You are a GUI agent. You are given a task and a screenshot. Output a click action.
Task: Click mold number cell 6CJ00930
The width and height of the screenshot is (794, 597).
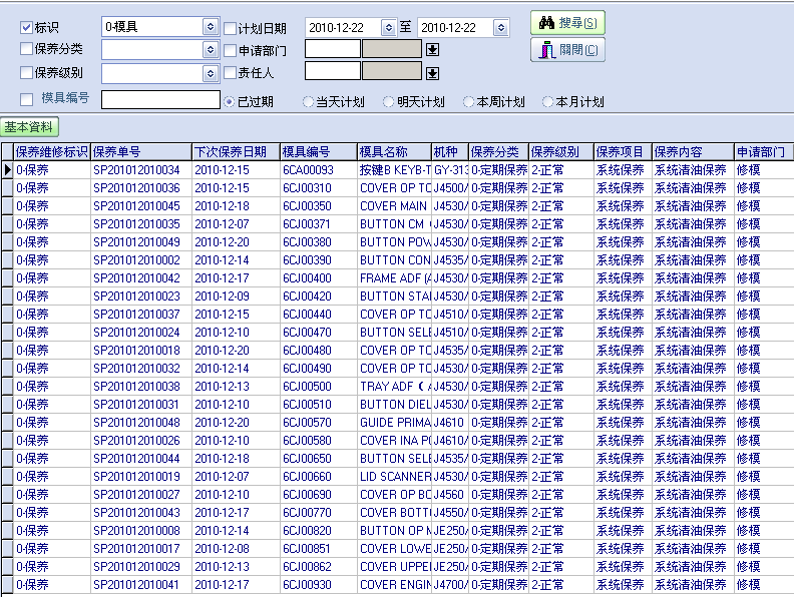coord(307,585)
